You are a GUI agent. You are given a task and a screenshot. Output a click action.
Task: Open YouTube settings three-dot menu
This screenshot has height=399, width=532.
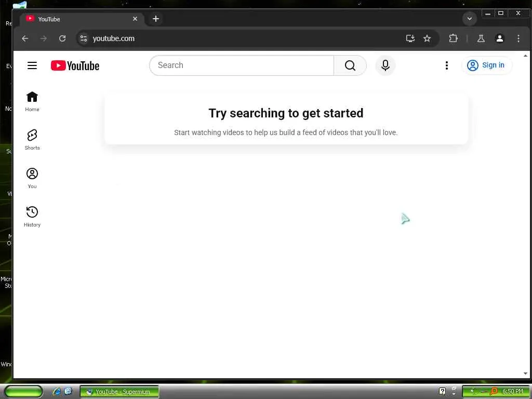[446, 65]
